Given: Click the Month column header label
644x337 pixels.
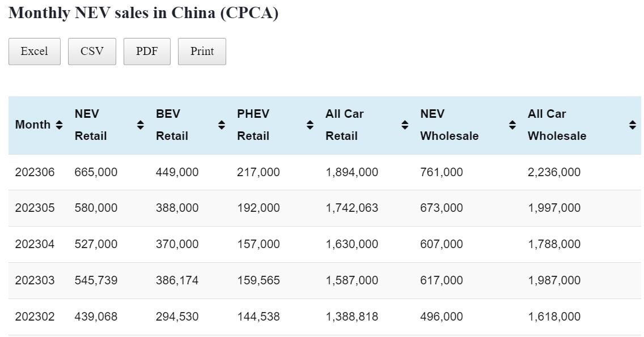Looking at the screenshot, I should click(33, 125).
